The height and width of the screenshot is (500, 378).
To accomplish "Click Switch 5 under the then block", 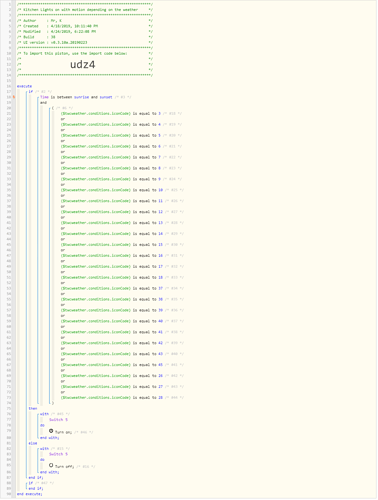I will click(x=58, y=420).
